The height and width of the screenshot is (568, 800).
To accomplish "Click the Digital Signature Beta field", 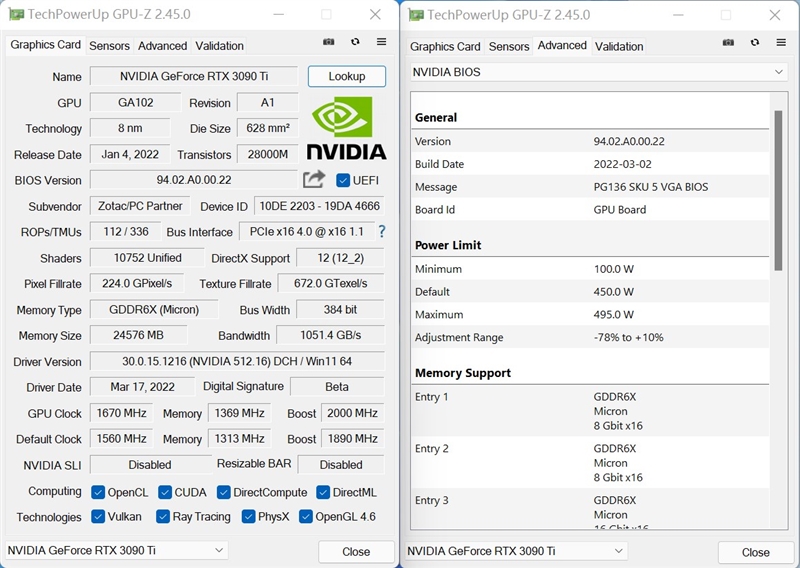I will pyautogui.click(x=337, y=387).
